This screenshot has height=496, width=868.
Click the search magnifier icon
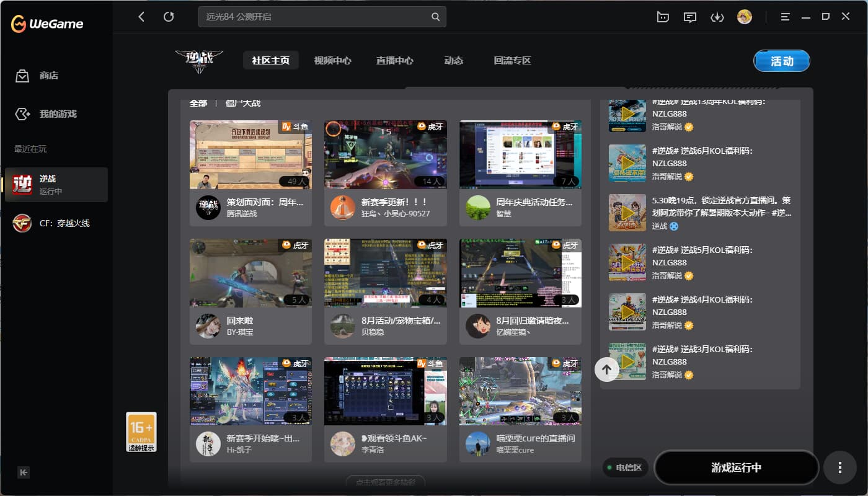tap(436, 17)
